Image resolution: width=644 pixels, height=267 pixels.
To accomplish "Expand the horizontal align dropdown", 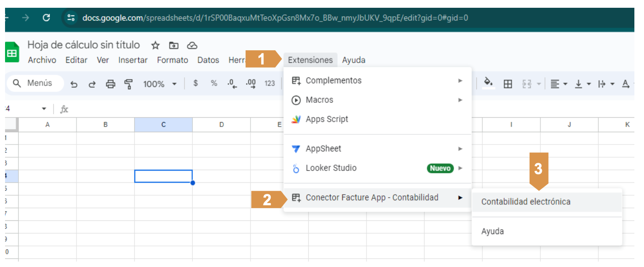I will coord(559,84).
